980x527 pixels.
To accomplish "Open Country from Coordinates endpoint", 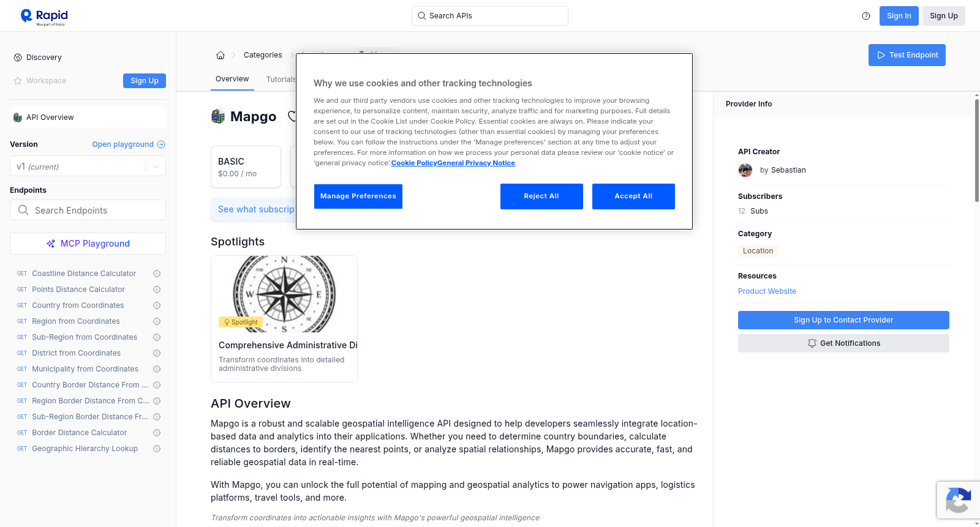I will 78,305.
